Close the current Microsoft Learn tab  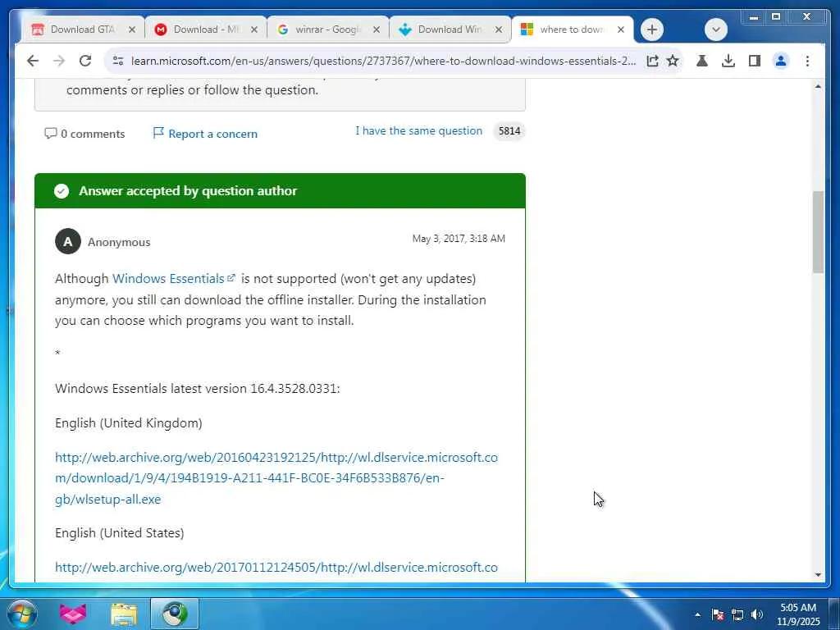621,30
